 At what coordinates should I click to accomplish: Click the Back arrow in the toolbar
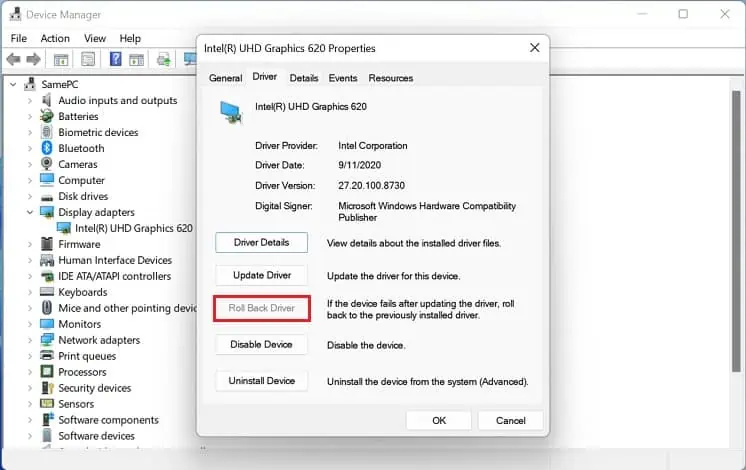pos(14,60)
